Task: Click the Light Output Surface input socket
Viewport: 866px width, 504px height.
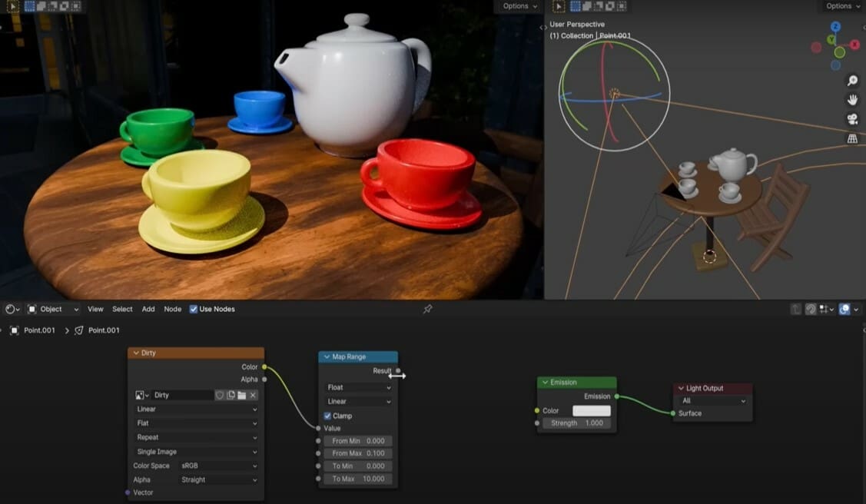Action: [x=672, y=413]
